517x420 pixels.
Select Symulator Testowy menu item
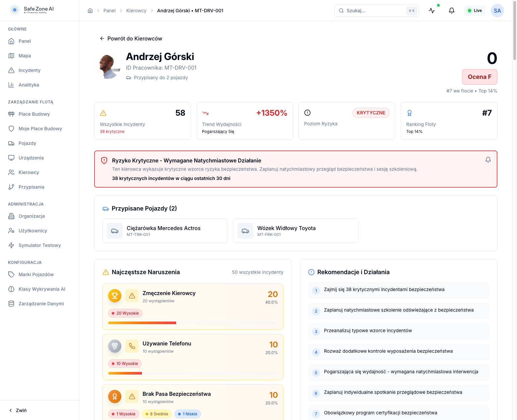click(x=39, y=245)
